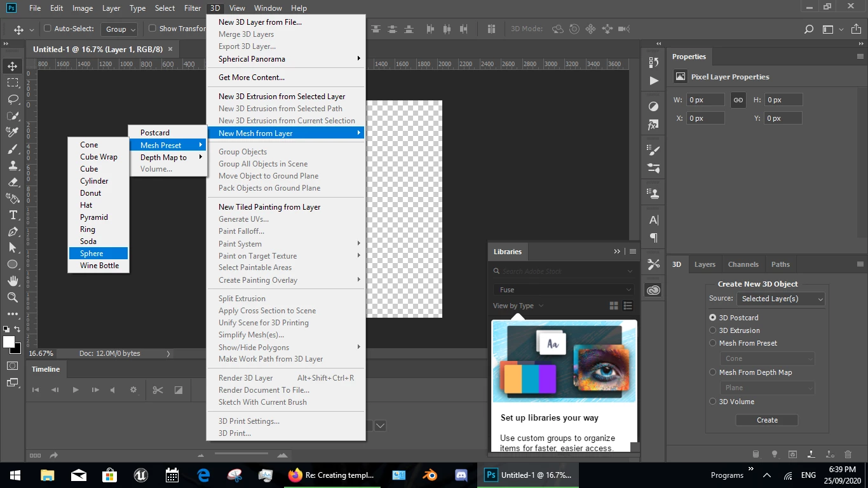Open the Paragraph panel pilcrow icon
The width and height of the screenshot is (868, 488).
pos(654,238)
